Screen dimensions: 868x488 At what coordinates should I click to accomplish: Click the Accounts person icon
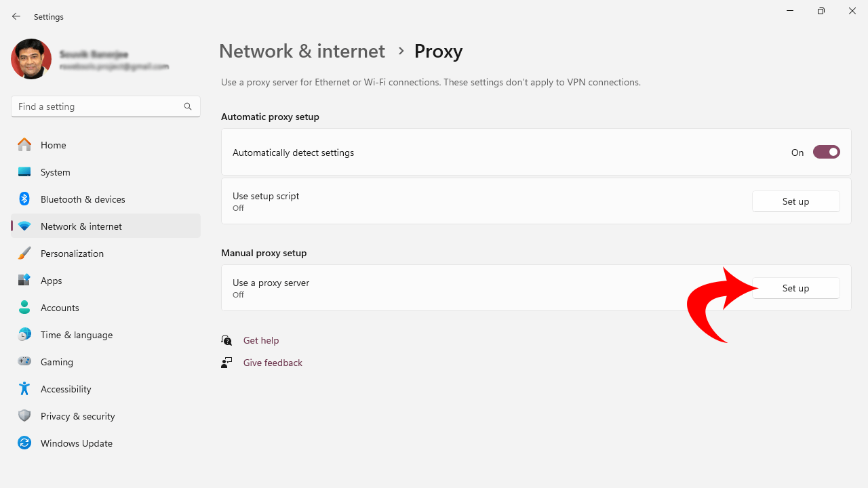[x=24, y=308]
